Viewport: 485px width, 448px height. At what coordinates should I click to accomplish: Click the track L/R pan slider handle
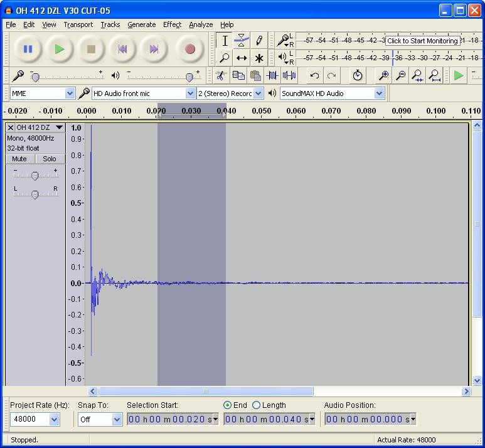tap(35, 195)
